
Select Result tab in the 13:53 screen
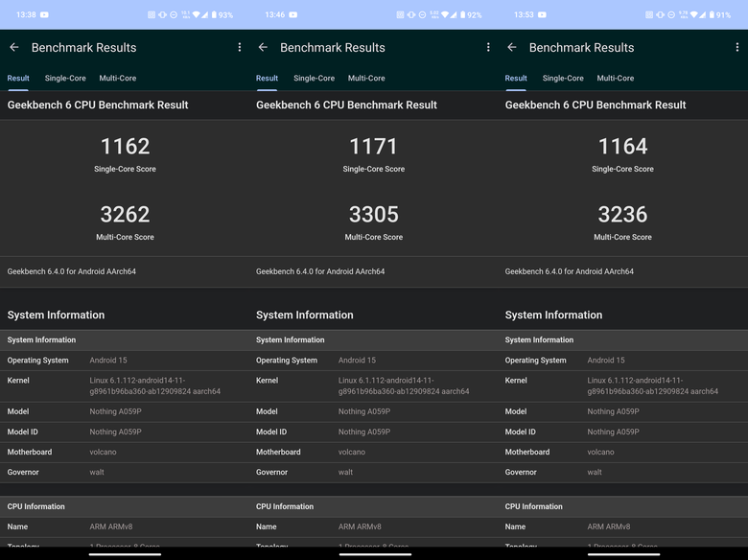516,79
